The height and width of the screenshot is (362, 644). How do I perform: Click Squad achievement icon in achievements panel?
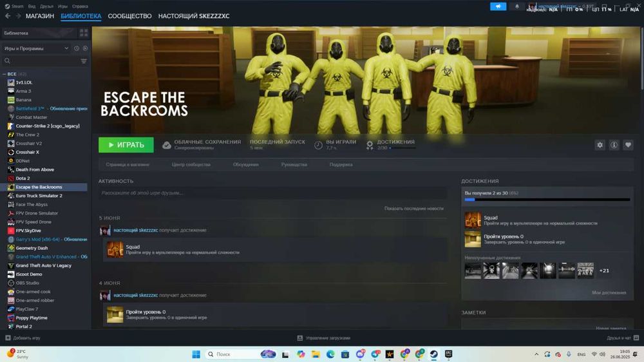[x=473, y=220]
